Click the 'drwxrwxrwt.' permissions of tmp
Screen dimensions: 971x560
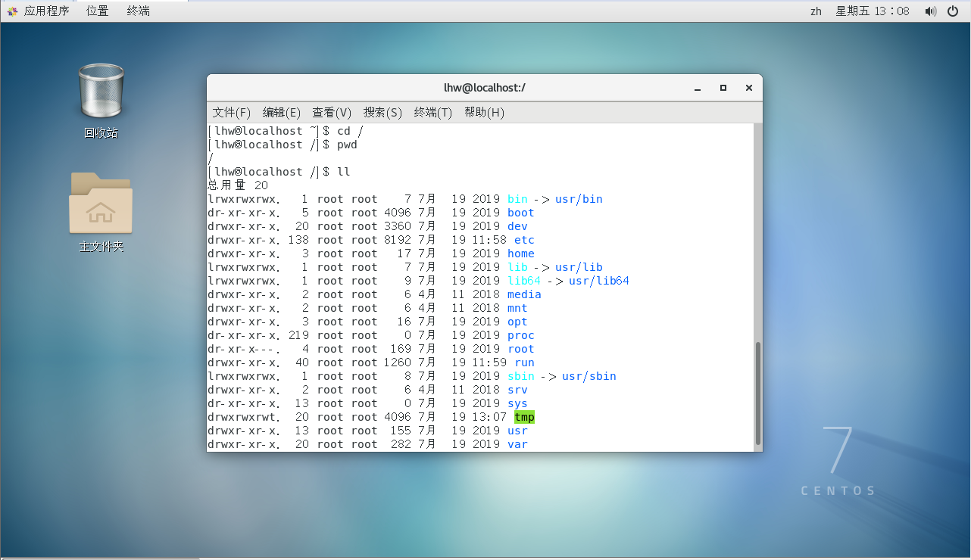coord(244,417)
